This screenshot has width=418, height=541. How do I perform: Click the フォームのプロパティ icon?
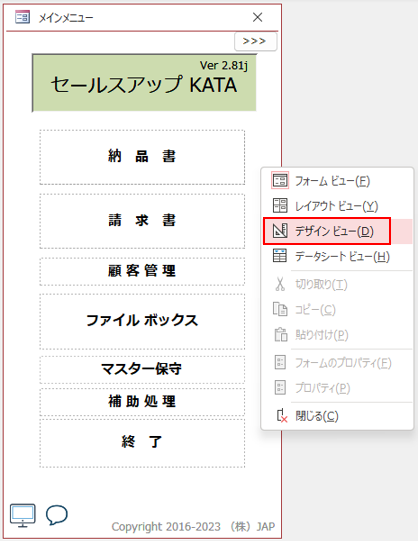click(280, 363)
